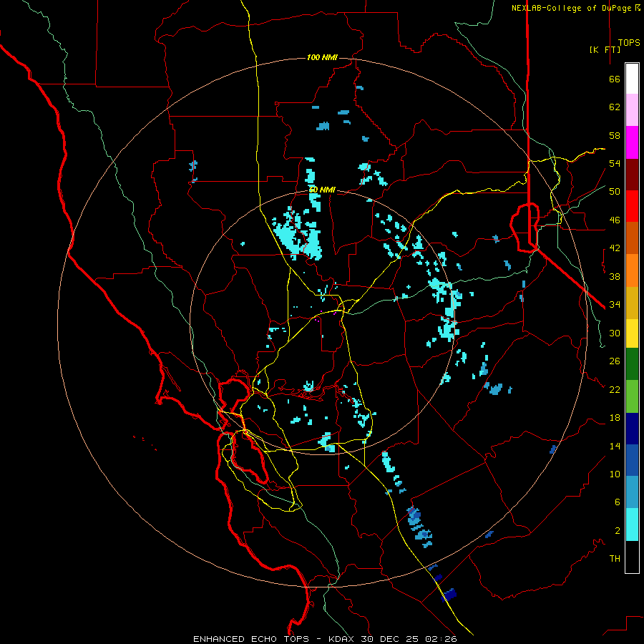This screenshot has height=644, width=644.
Task: Click the legend value 2
Action: pyautogui.click(x=618, y=531)
